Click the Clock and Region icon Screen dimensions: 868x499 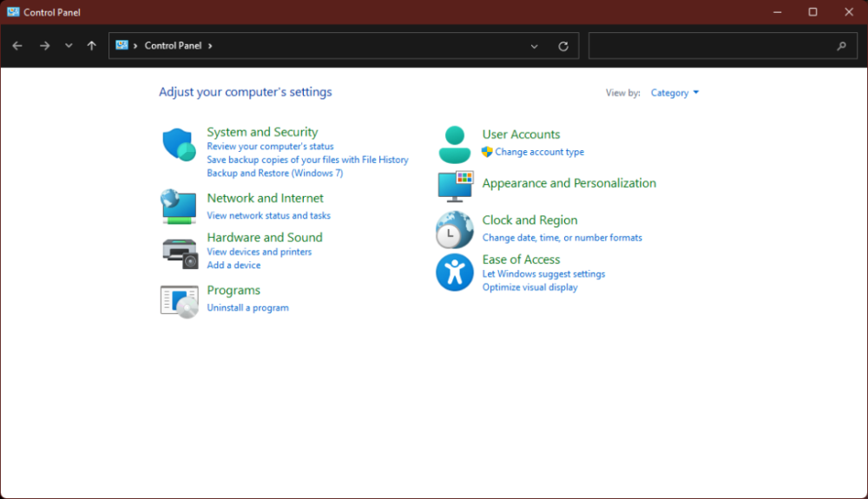tap(454, 230)
